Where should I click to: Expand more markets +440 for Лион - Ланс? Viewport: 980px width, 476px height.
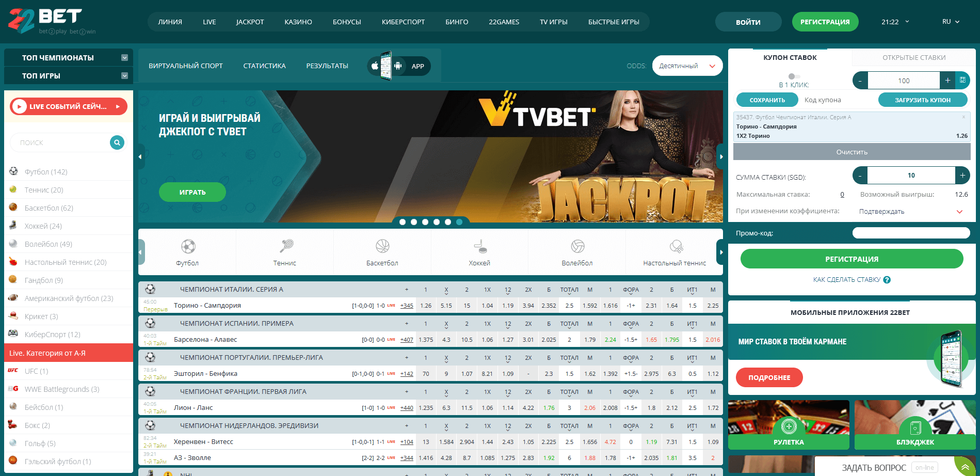[407, 408]
